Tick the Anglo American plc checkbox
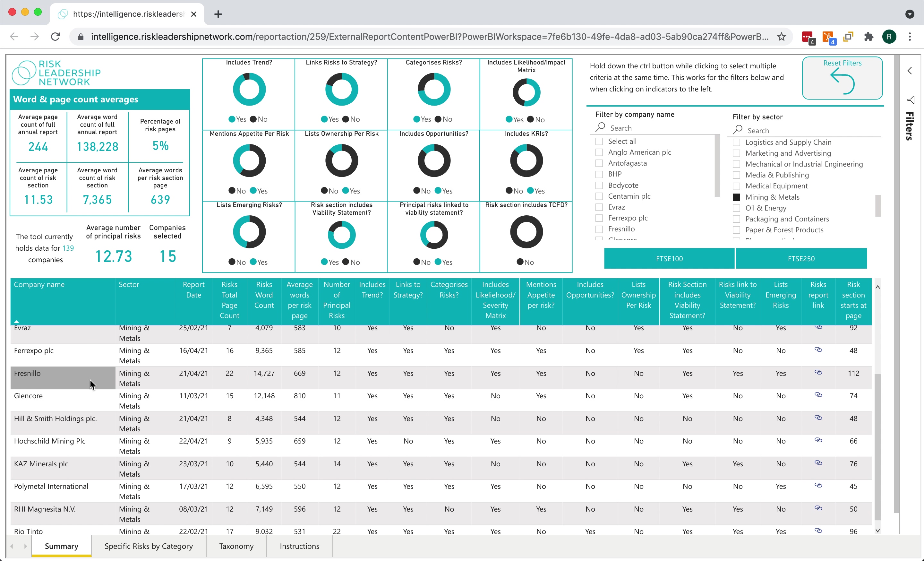Viewport: 924px width, 561px height. [x=599, y=152]
